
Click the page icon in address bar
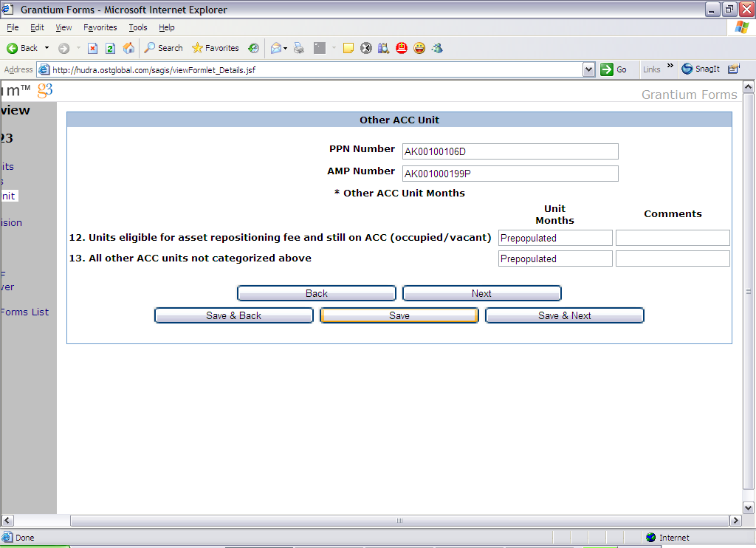pos(44,70)
